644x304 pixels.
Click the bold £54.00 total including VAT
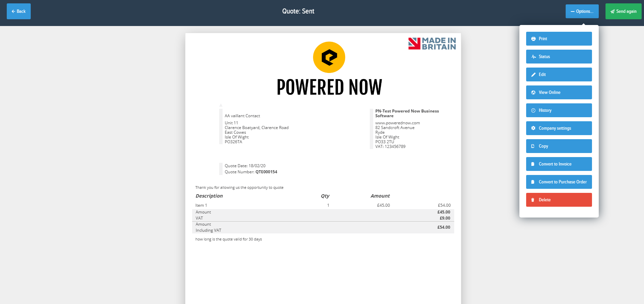click(x=444, y=227)
